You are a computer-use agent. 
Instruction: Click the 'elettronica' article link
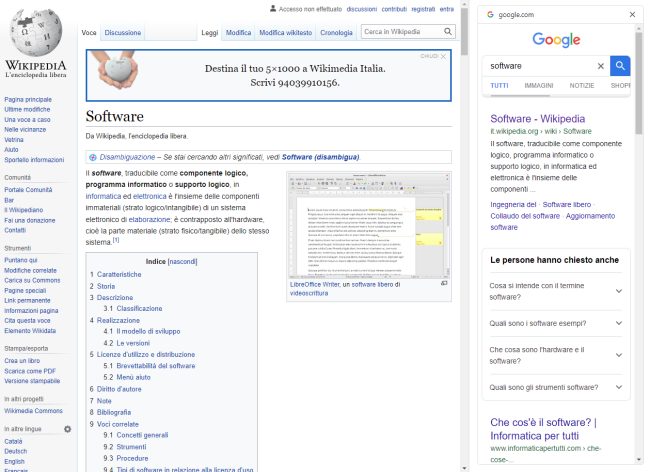pyautogui.click(x=150, y=196)
